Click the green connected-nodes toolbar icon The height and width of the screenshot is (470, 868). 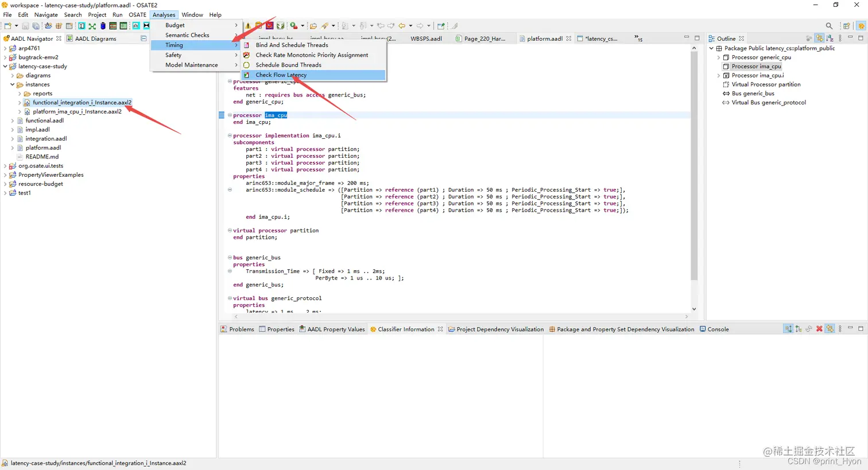pos(92,26)
